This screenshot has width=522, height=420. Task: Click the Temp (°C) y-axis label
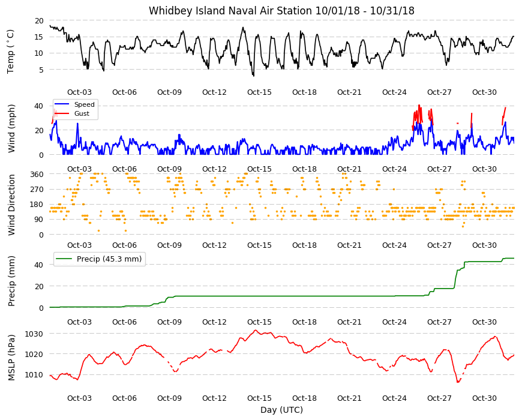point(11,52)
